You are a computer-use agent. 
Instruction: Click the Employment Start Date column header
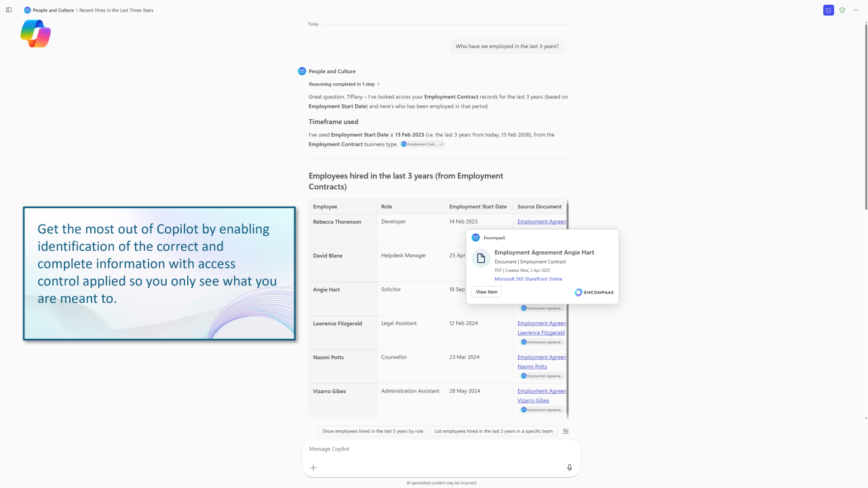pos(479,207)
